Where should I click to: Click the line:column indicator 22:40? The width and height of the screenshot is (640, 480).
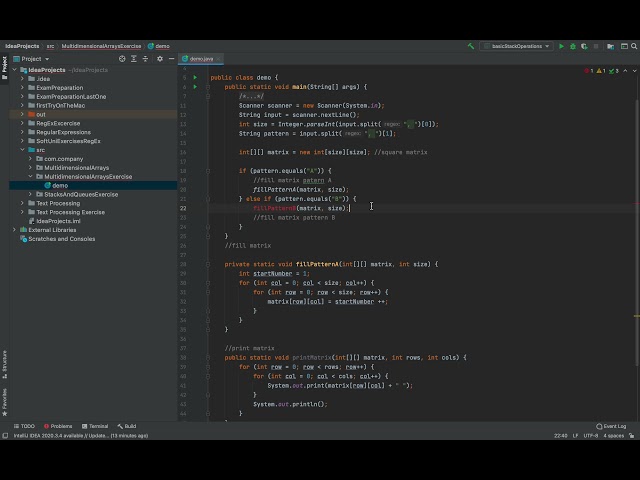tap(560, 436)
